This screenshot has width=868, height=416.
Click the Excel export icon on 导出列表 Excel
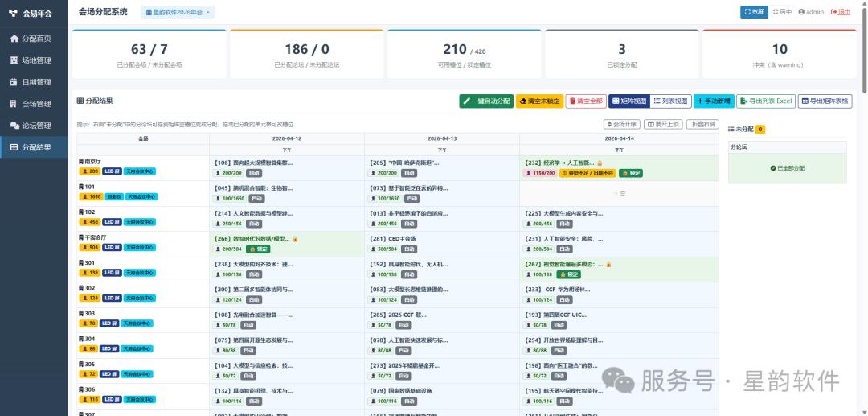click(744, 101)
